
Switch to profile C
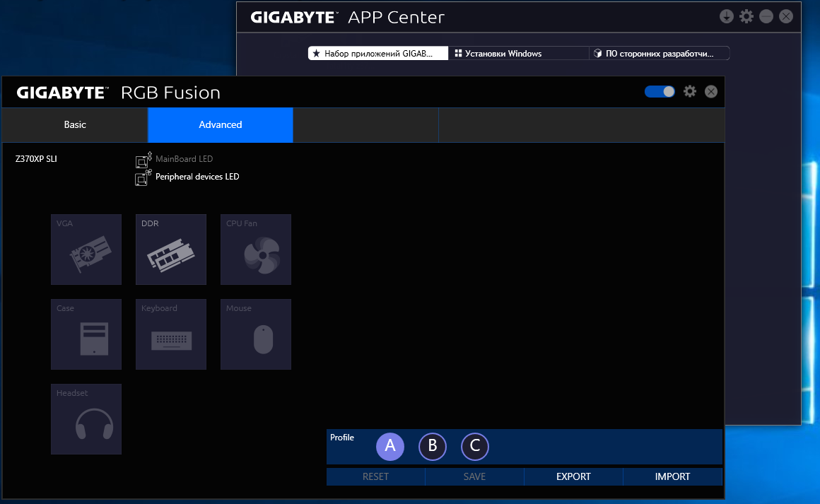475,447
